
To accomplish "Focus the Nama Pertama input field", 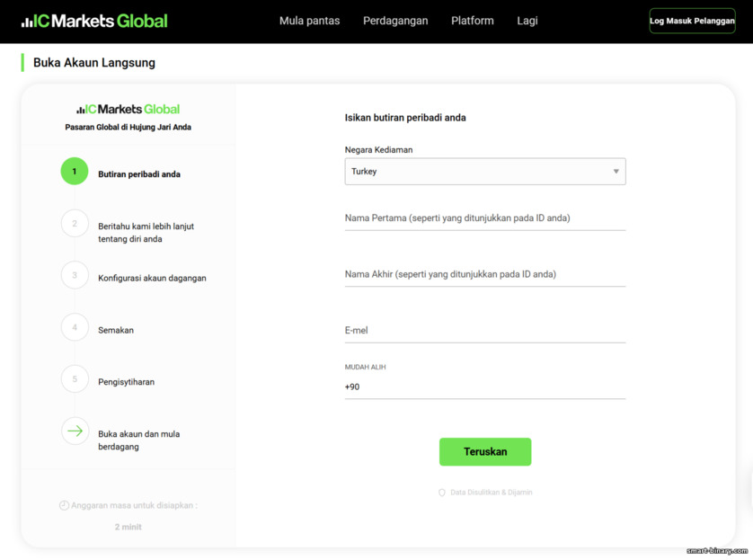I will point(485,218).
